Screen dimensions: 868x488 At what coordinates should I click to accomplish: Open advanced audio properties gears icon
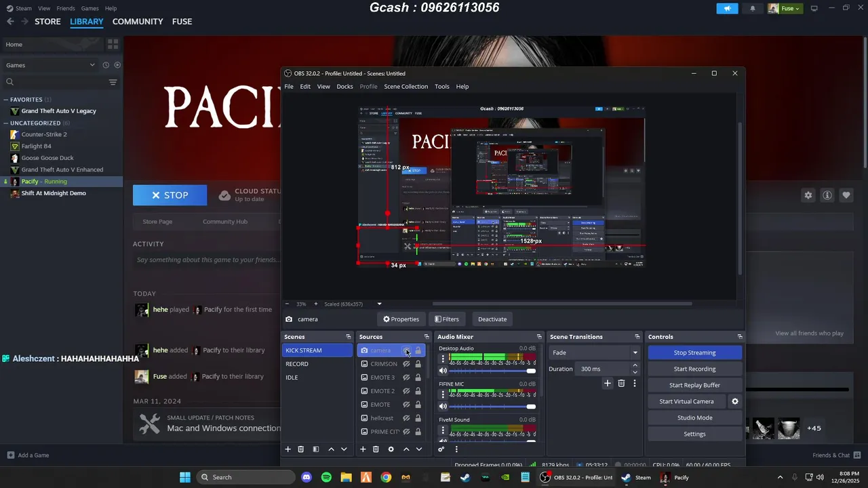tap(441, 449)
